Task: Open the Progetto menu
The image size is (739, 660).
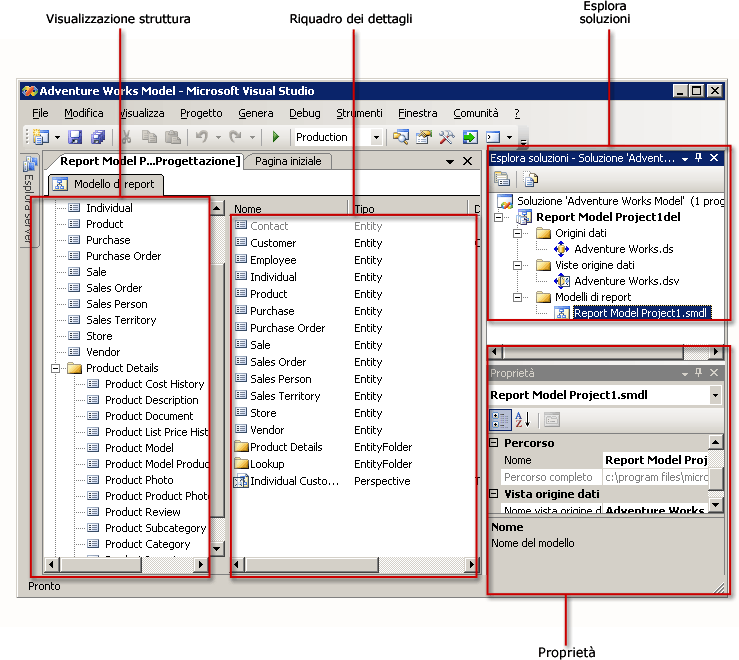Action: coord(201,113)
